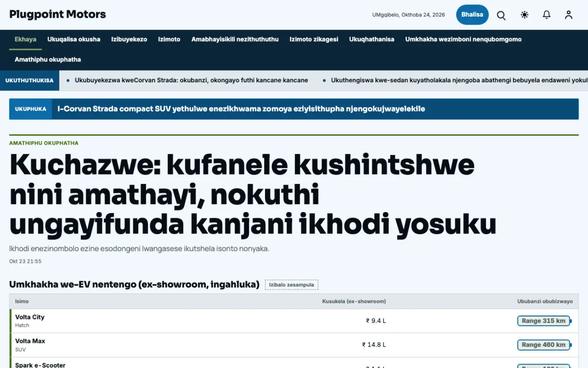Open notifications bell icon
588x368 pixels.
click(x=546, y=15)
